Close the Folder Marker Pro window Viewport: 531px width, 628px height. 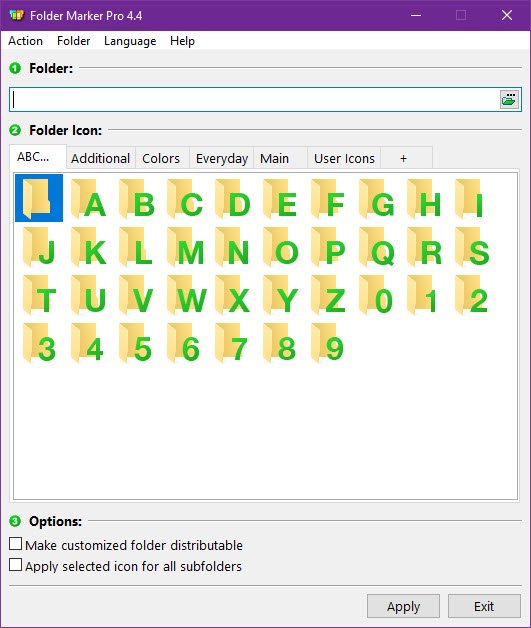coord(507,16)
